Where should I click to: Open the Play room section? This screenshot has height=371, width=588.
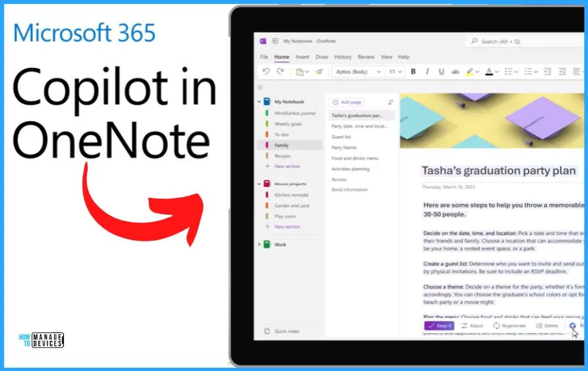(x=285, y=216)
